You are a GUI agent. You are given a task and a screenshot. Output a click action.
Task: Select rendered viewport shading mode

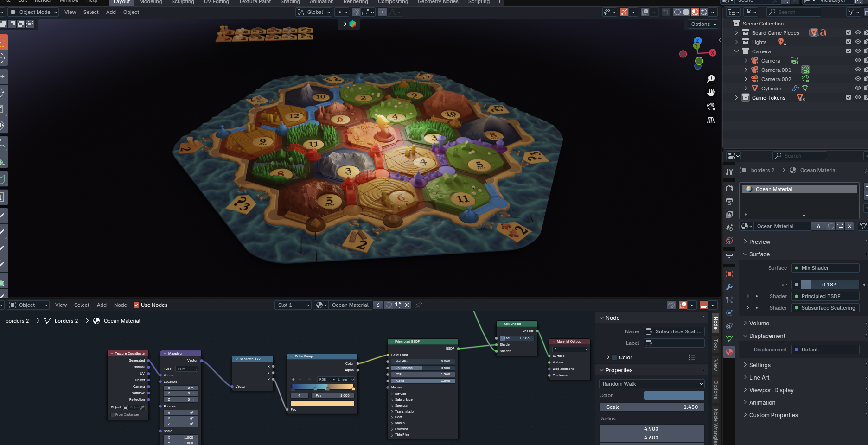(x=704, y=12)
